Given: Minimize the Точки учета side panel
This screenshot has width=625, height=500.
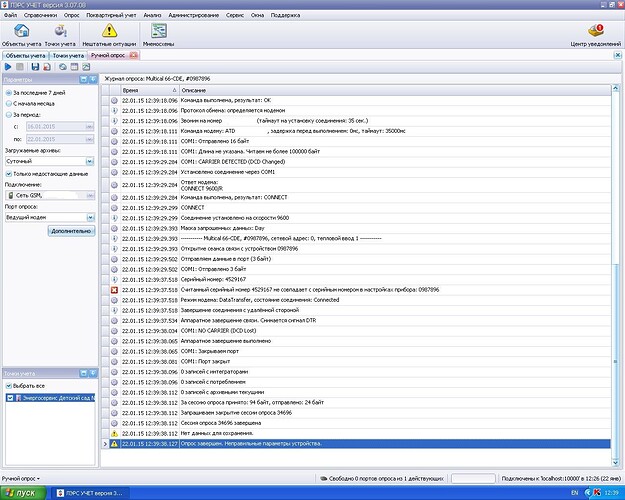Looking at the screenshot, I should [84, 373].
